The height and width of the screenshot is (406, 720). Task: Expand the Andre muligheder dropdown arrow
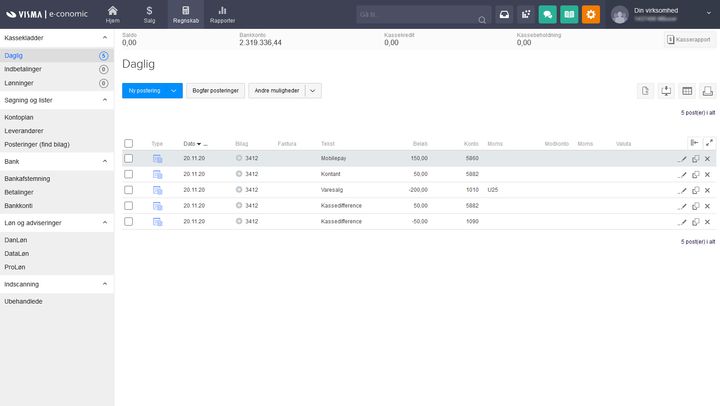tap(313, 90)
